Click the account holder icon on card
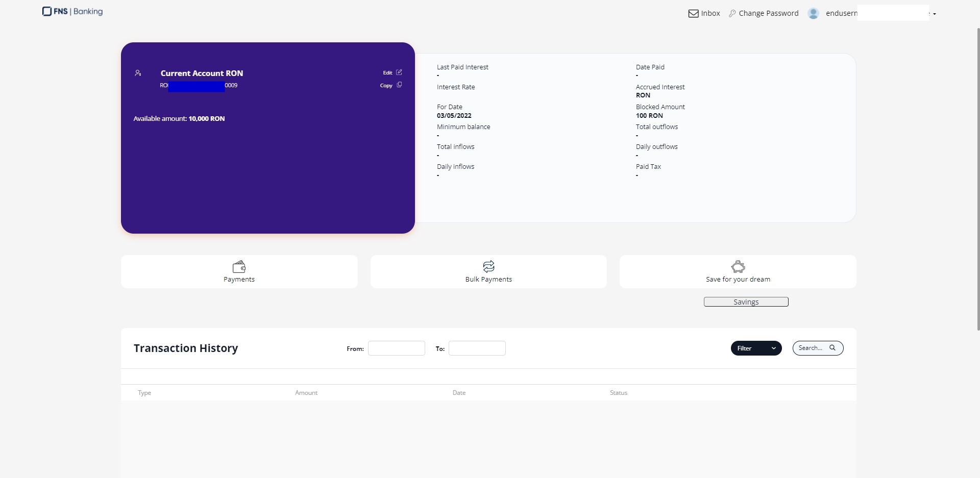This screenshot has width=980, height=478. [x=138, y=73]
